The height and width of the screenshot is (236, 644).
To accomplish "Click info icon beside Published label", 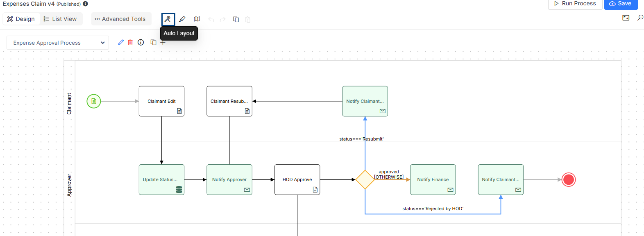I will 85,4.
